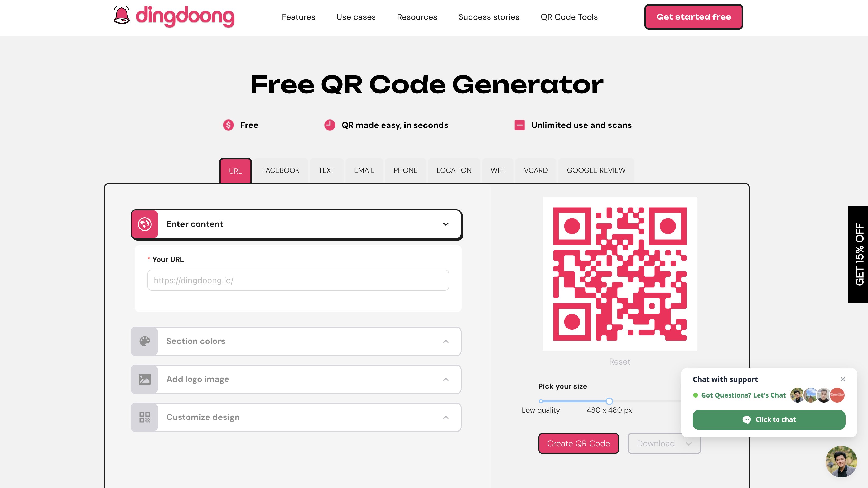Image resolution: width=868 pixels, height=488 pixels.
Task: Select the GOOGLE REVIEW tab
Action: coord(596,170)
